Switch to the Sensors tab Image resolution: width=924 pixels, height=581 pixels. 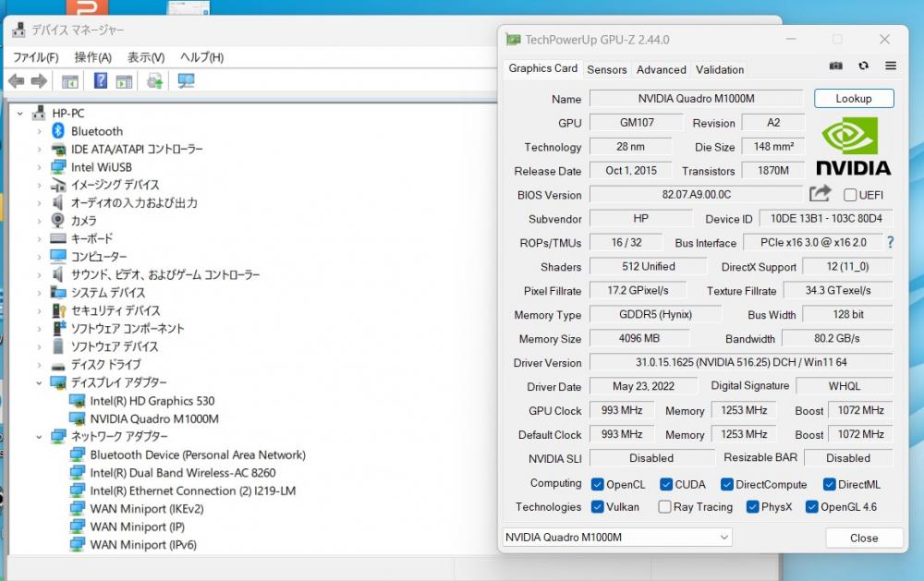(x=607, y=69)
